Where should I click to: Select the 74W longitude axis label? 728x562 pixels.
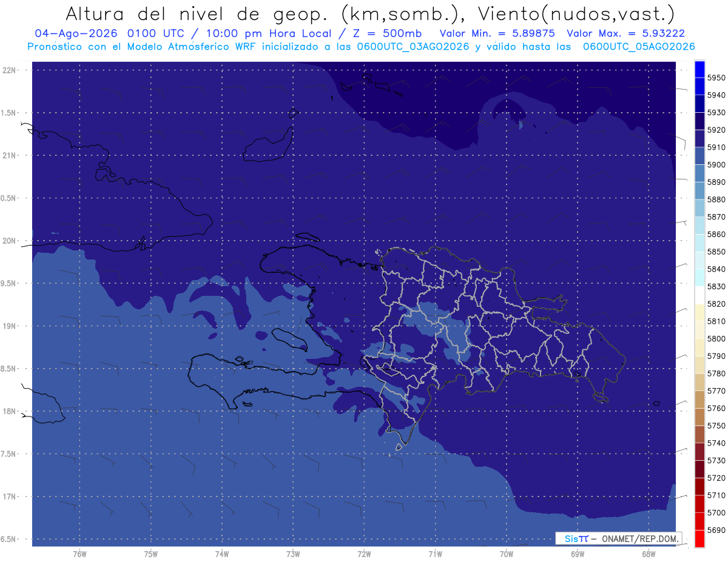pos(222,554)
